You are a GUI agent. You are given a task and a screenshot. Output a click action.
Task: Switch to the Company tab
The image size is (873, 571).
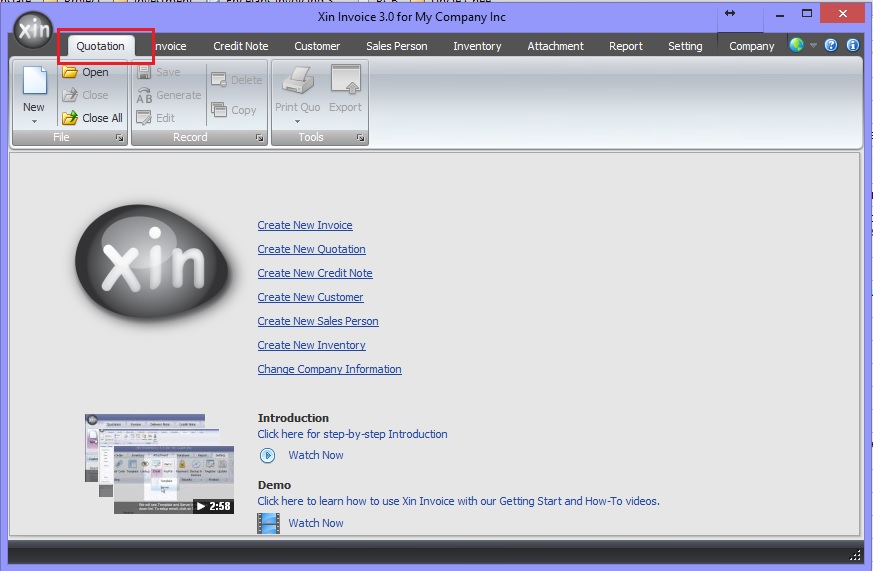[x=752, y=46]
